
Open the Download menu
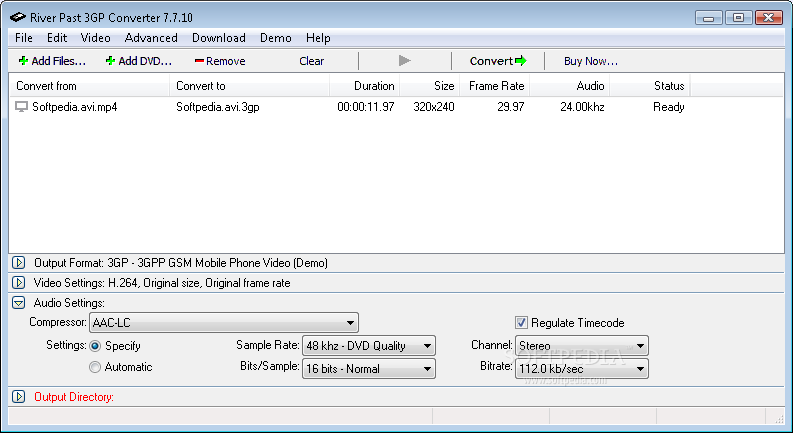coord(219,38)
